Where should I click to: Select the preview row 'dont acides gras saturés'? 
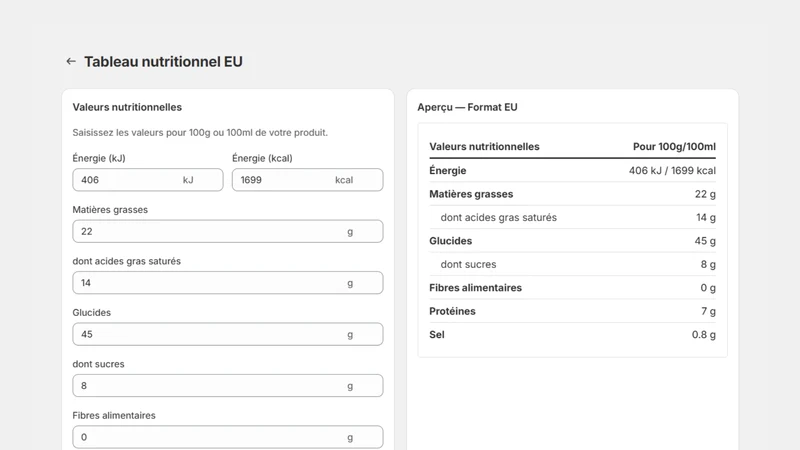coord(572,217)
